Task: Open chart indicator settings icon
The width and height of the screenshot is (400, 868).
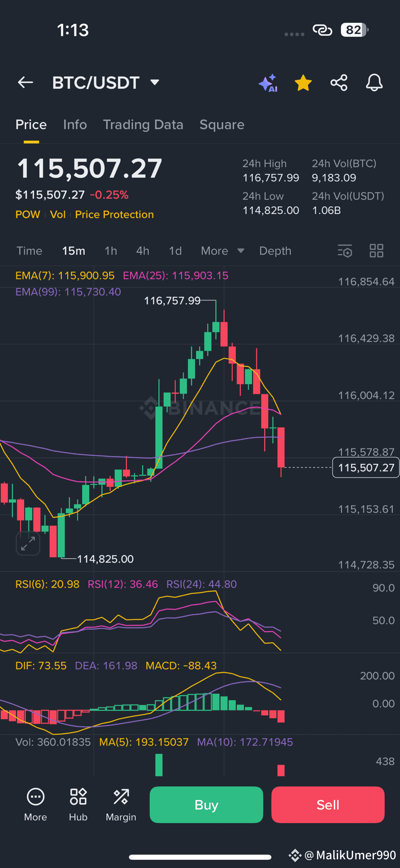Action: [345, 251]
